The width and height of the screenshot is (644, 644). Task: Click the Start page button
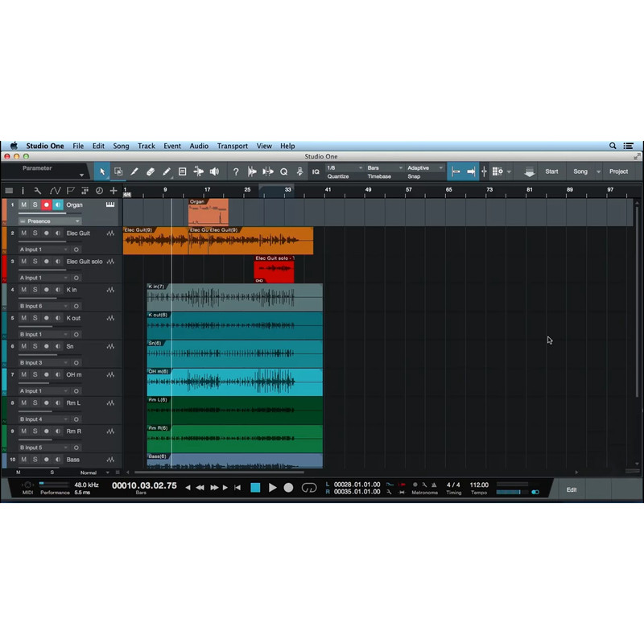click(x=551, y=171)
